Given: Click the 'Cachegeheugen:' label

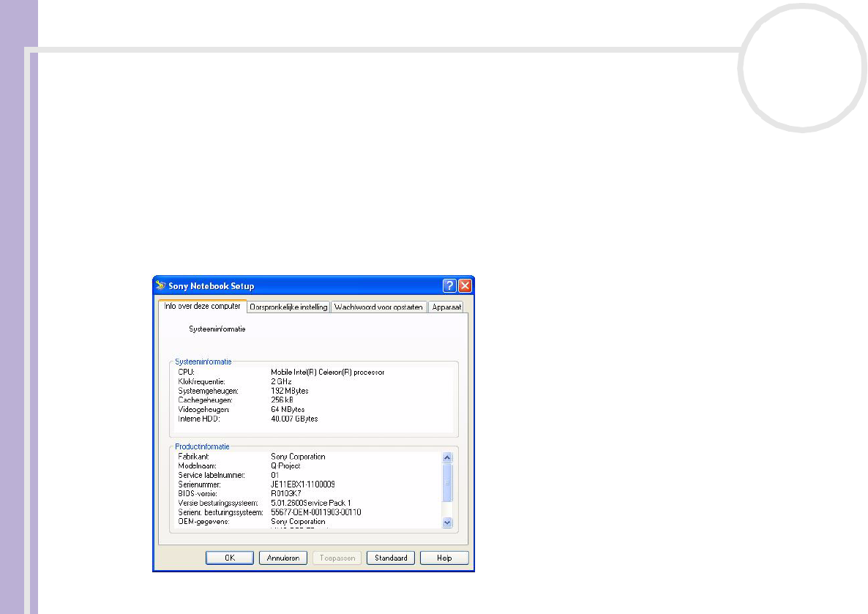Looking at the screenshot, I should (206, 400).
